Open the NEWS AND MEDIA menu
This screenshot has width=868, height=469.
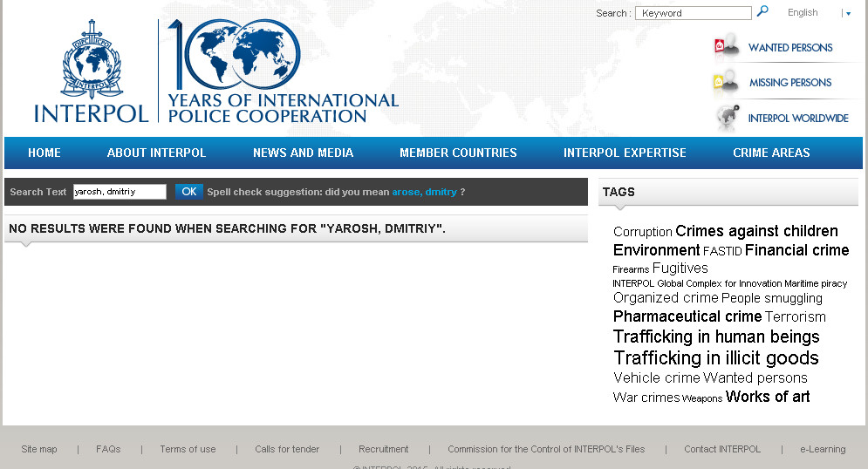(x=304, y=153)
